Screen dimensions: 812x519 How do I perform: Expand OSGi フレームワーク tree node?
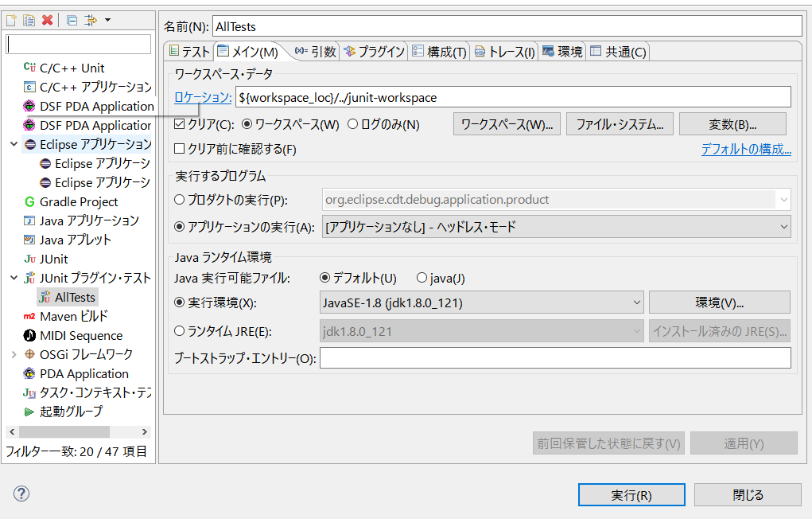pyautogui.click(x=14, y=355)
